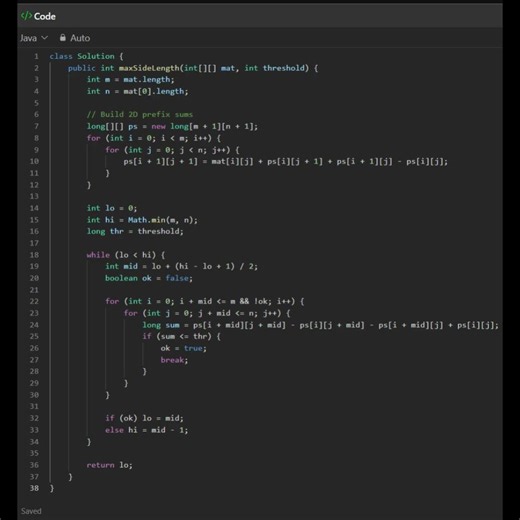Click the 'for (int j = 0; j < n; j++)' line
The height and width of the screenshot is (520, 520).
[x=172, y=150]
